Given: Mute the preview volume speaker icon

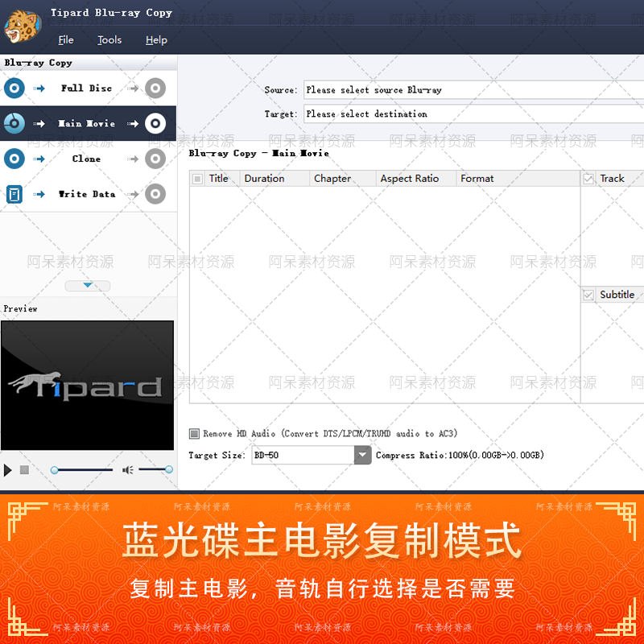Looking at the screenshot, I should (x=128, y=470).
